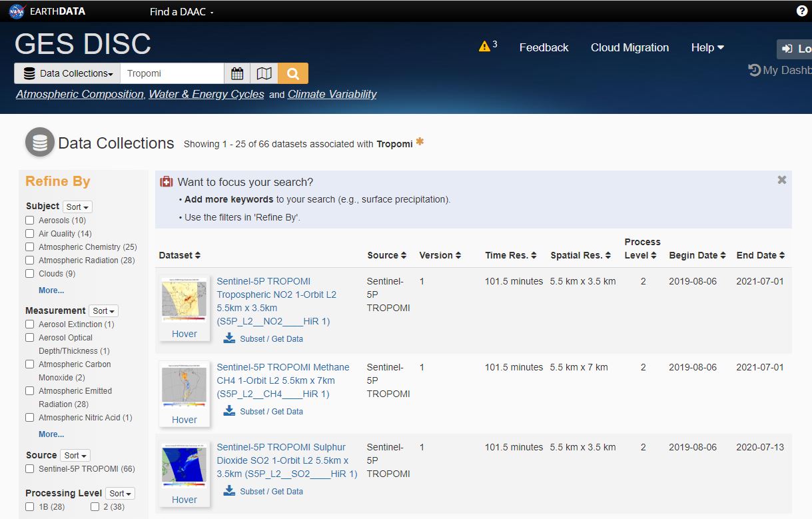The image size is (812, 519).
Task: Click the My Dashboard history icon
Action: (754, 70)
